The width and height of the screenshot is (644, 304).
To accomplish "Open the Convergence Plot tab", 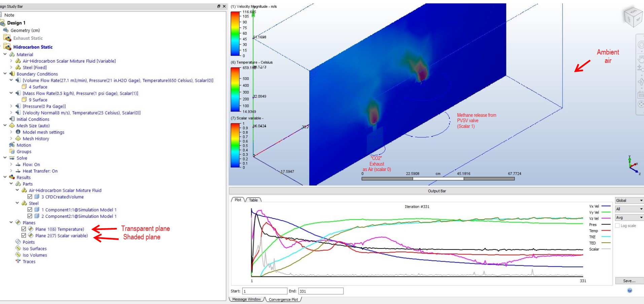I will [283, 299].
